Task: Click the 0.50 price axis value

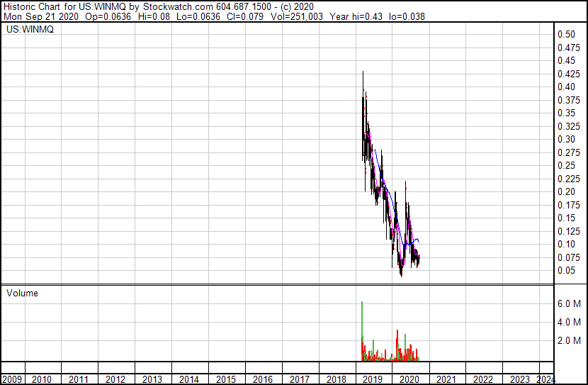Action: (566, 34)
